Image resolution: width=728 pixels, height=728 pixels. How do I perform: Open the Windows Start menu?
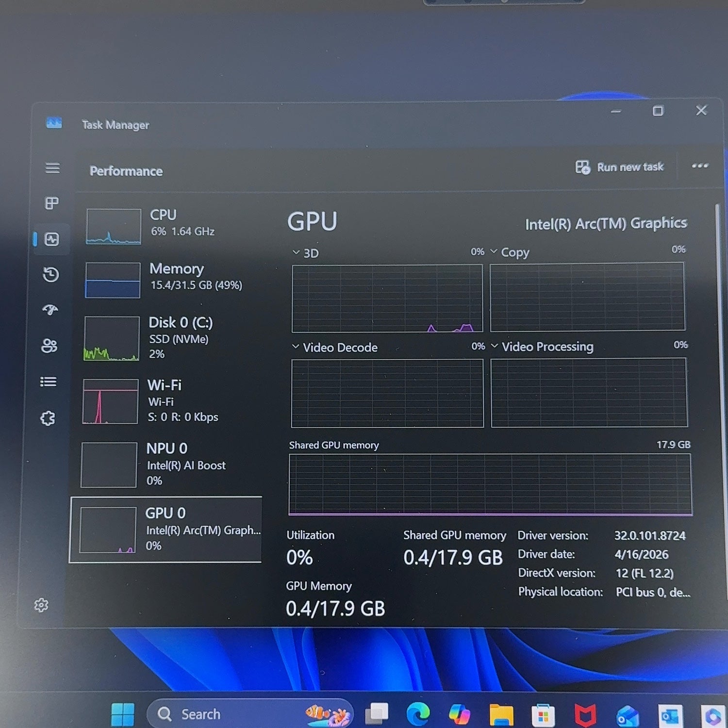coord(123,714)
